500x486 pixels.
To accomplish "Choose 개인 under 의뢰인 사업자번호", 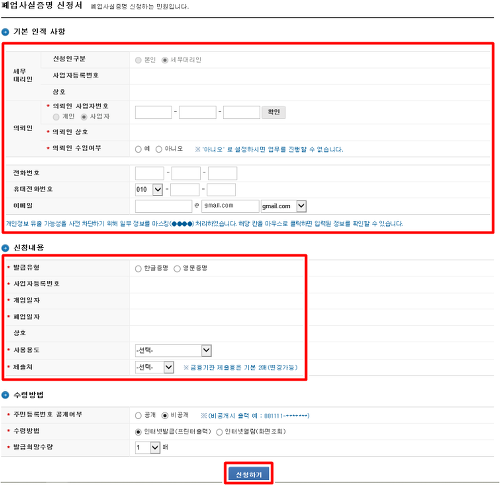I will click(56, 117).
